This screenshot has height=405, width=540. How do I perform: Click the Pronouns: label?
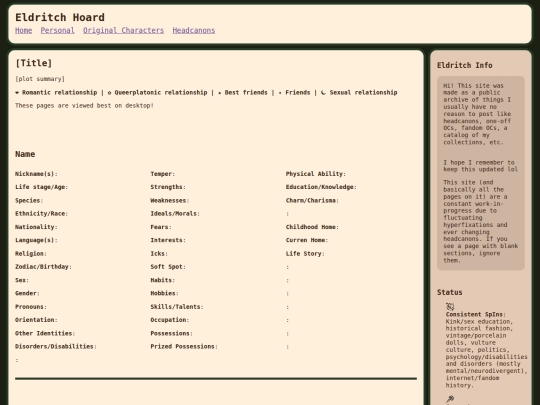(x=31, y=307)
